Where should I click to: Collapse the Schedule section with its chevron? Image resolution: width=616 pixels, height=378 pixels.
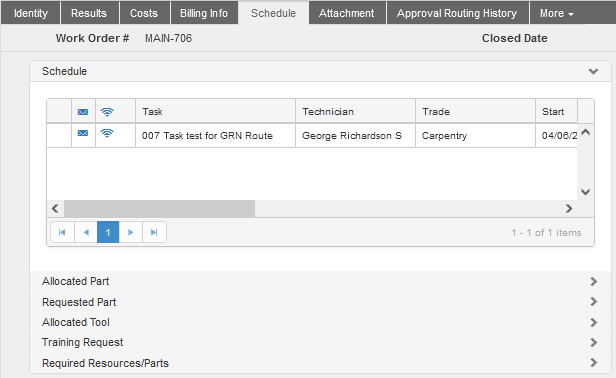[x=593, y=72]
